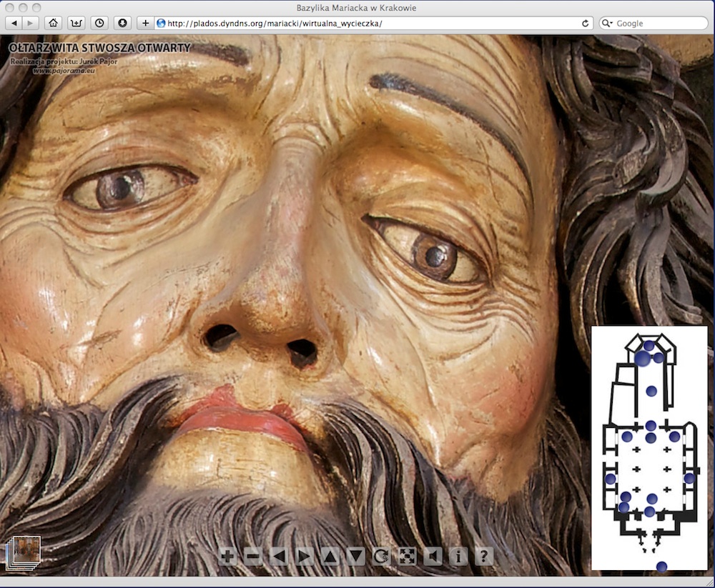Tilt the view up with arrow
This screenshot has height=588, width=715.
(330, 557)
